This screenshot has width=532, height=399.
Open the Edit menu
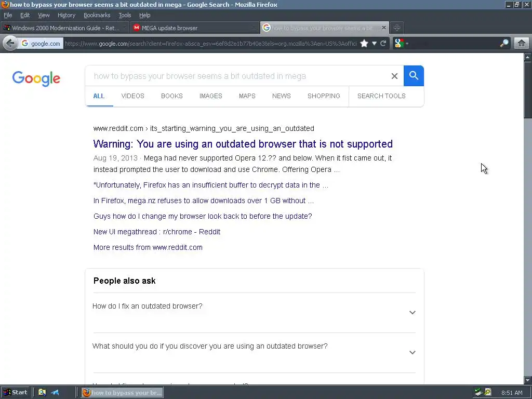point(25,15)
